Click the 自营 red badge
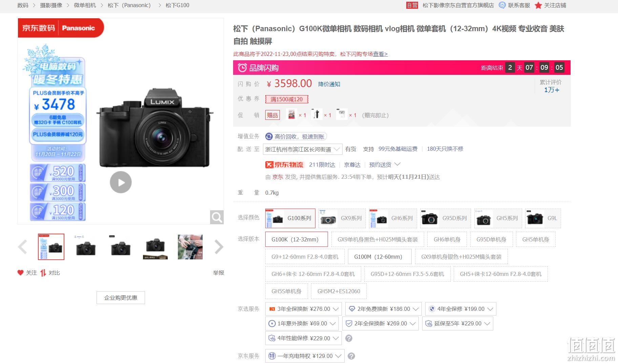Screen dimensions: 618x364 (x=412, y=5)
